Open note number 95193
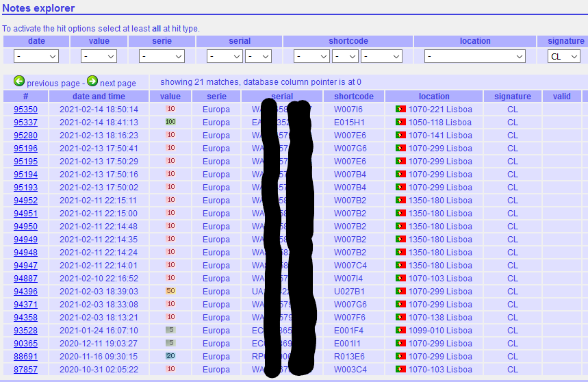This screenshot has width=588, height=382. pyautogui.click(x=25, y=187)
